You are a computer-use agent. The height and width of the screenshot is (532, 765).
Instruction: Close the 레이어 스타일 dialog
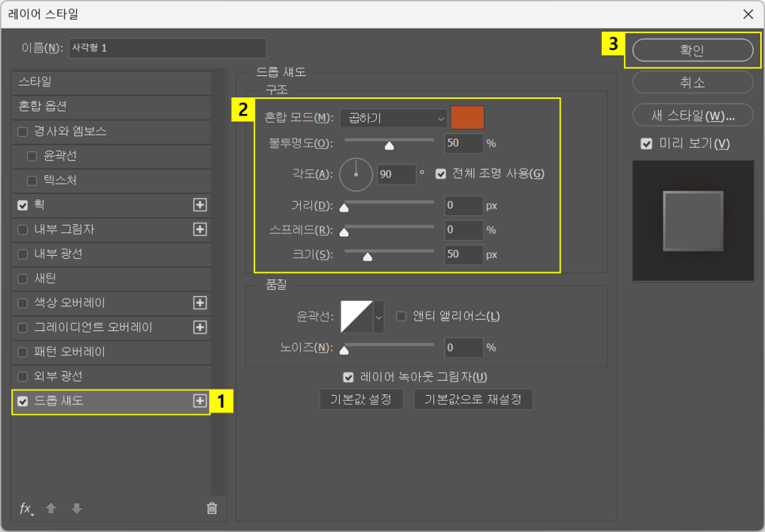click(748, 14)
